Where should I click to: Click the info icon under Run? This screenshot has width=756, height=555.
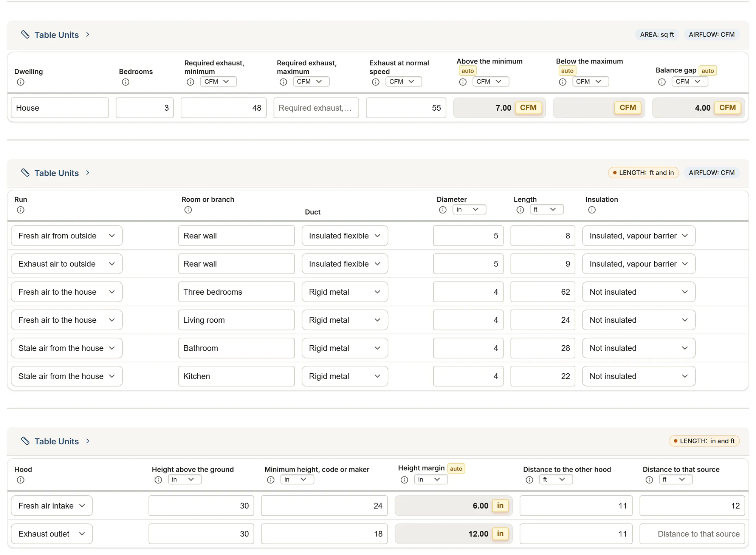coord(21,210)
